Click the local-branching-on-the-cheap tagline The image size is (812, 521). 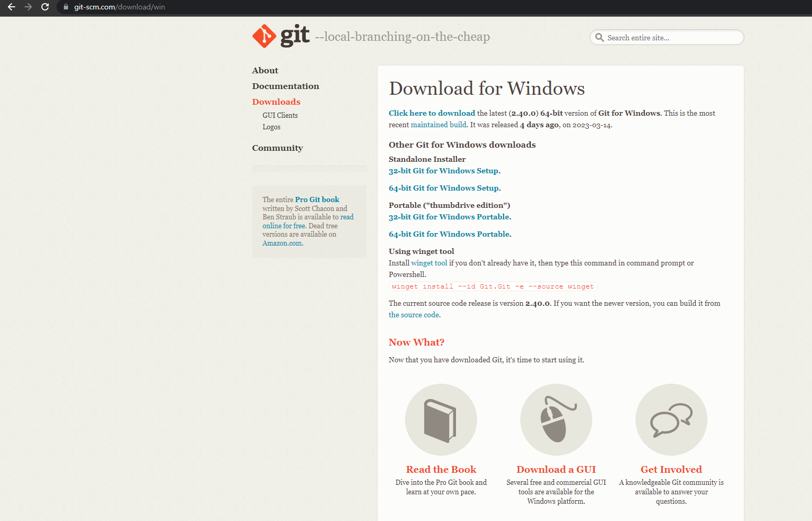tap(402, 37)
